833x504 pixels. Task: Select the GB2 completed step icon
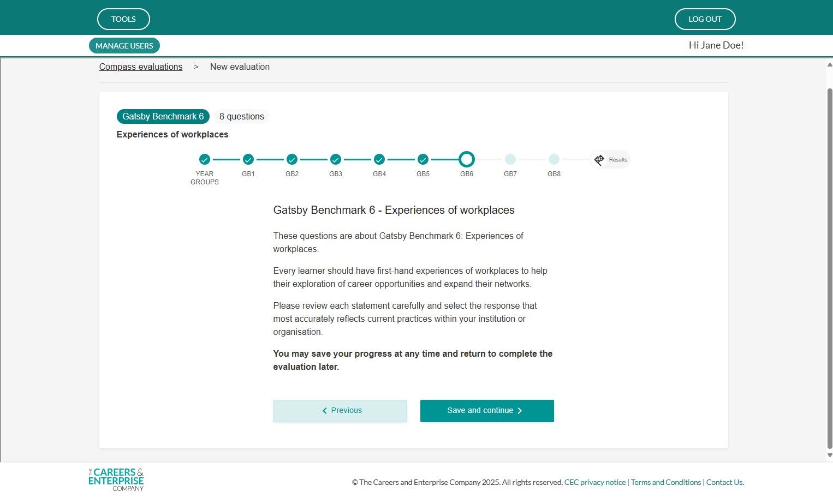[x=292, y=159]
